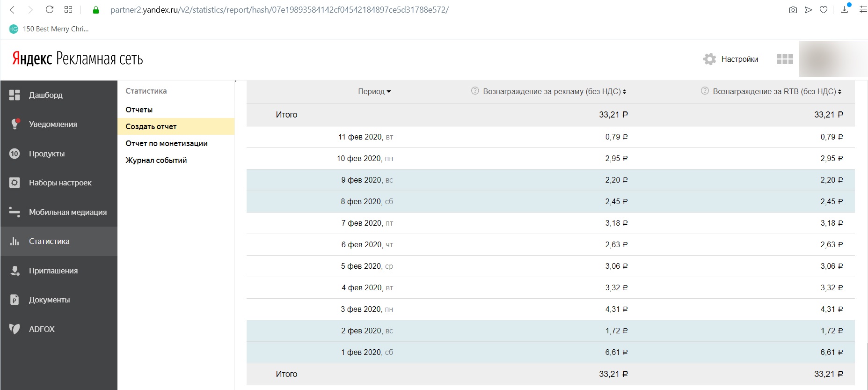Open the Yandex services grid icon
The image size is (868, 390).
[785, 59]
